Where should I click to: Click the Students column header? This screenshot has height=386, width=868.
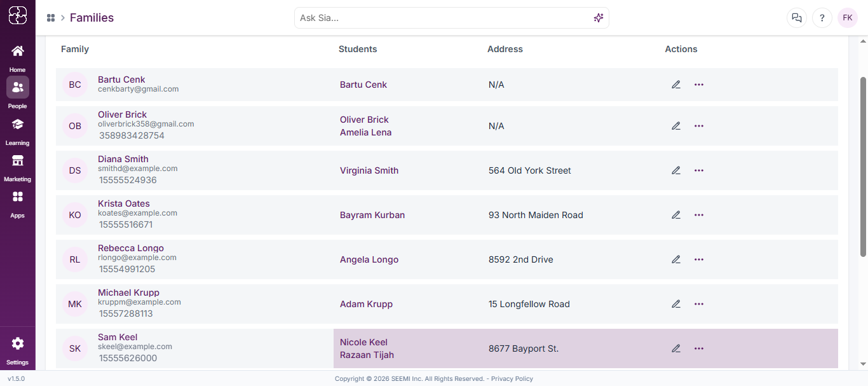tap(358, 49)
